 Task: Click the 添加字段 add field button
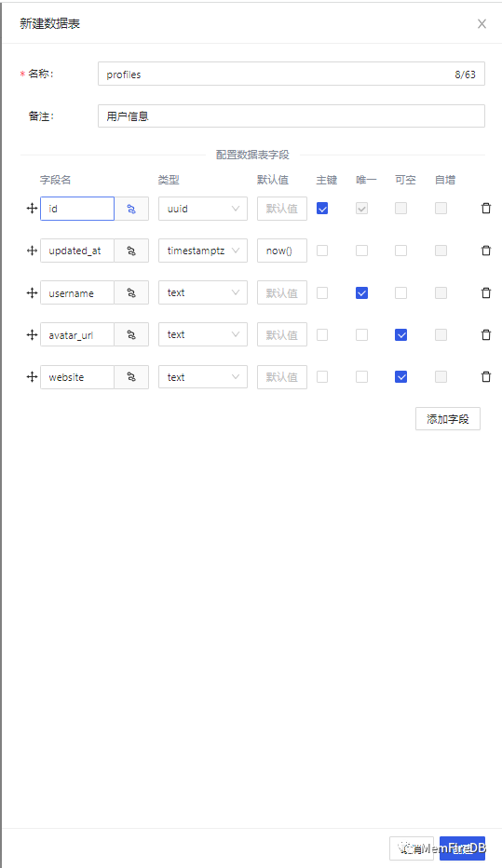point(448,419)
